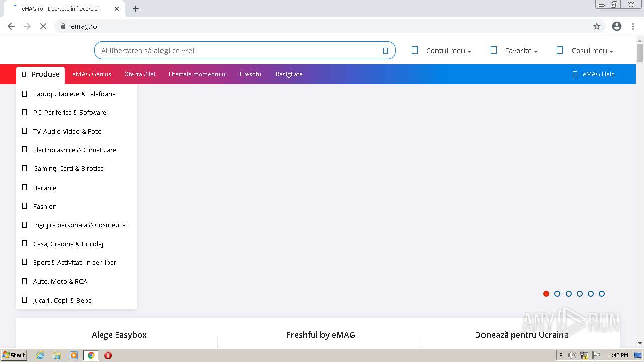The height and width of the screenshot is (362, 644).
Task: Click icon beside Electrocasnice & Climatizare
Action: (x=24, y=150)
